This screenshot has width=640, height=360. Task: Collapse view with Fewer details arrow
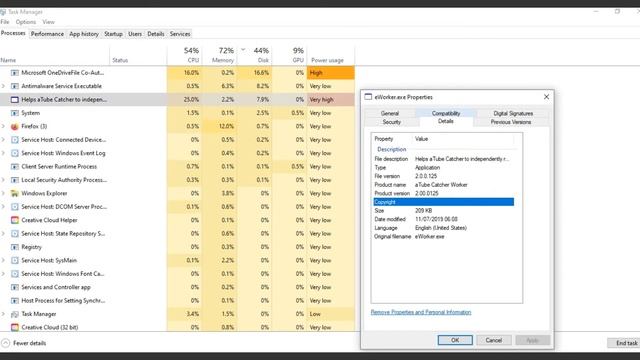click(5, 343)
